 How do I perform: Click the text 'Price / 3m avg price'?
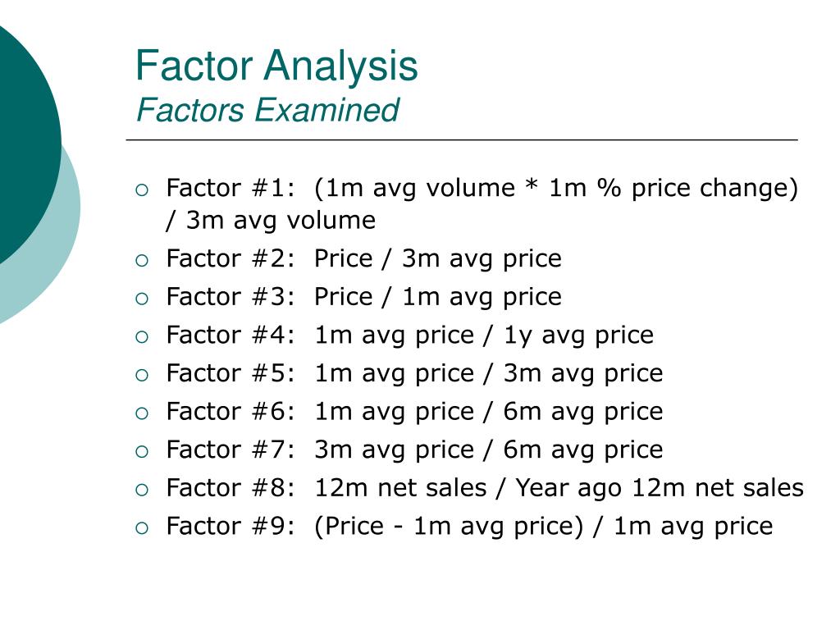point(438,258)
